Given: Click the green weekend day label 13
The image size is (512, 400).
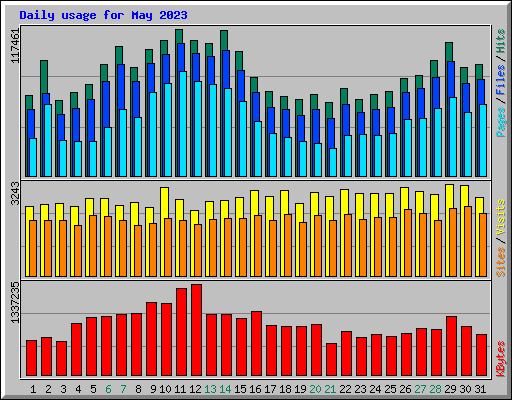Looking at the screenshot, I should point(210,389).
